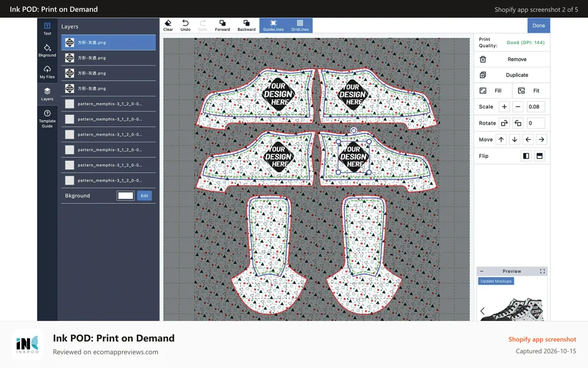This screenshot has width=588, height=368.
Task: Click Done to finish editing
Action: (x=539, y=26)
